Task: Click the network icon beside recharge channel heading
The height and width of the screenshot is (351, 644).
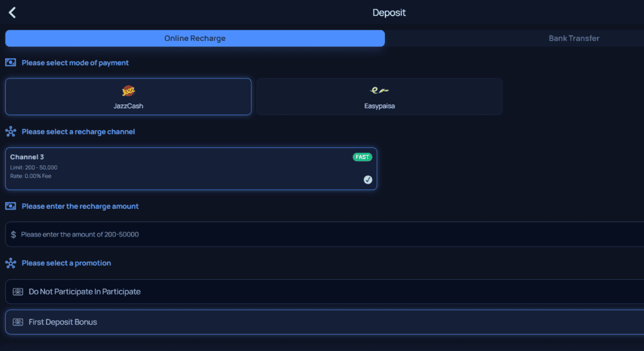Action: tap(11, 131)
